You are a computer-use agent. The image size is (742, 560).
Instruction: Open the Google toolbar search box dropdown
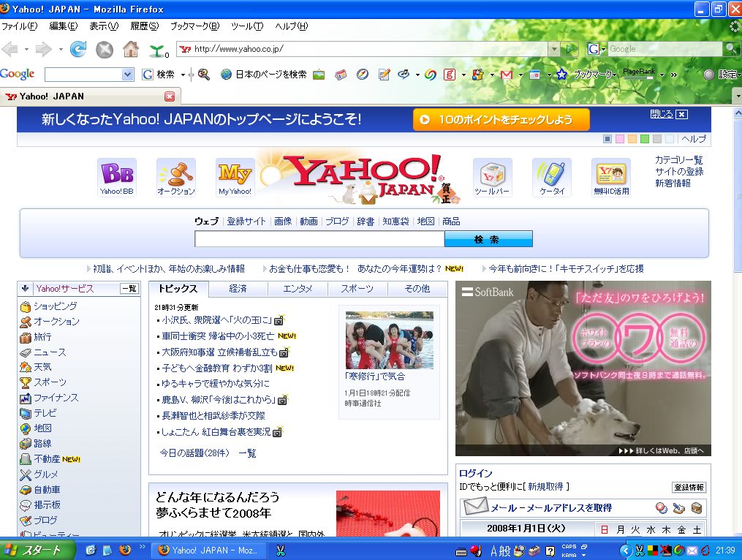pyautogui.click(x=128, y=75)
